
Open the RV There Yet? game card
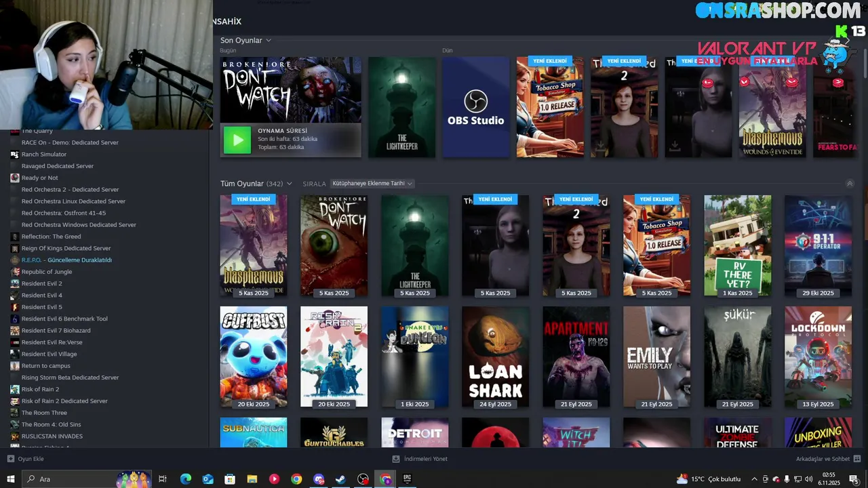(737, 245)
